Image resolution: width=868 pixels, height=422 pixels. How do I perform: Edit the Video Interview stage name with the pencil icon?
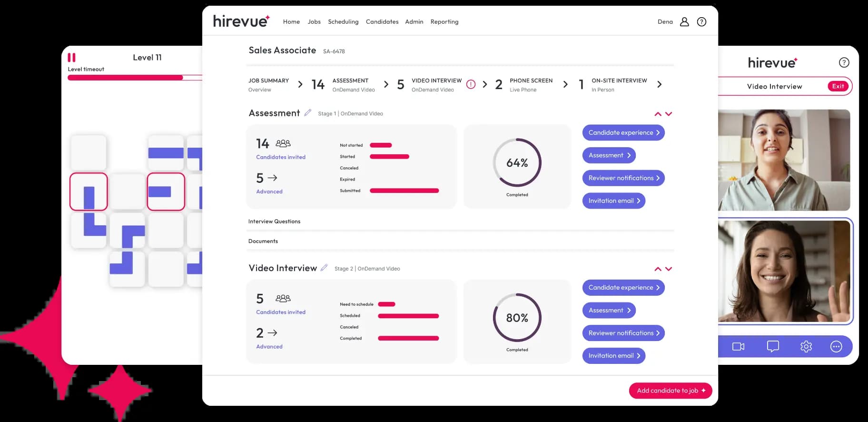pos(324,268)
